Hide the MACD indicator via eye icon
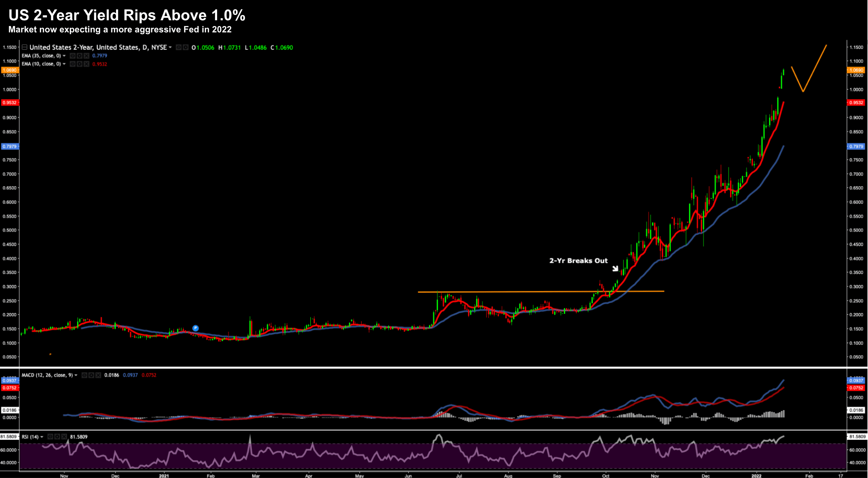The image size is (868, 478). pos(85,375)
